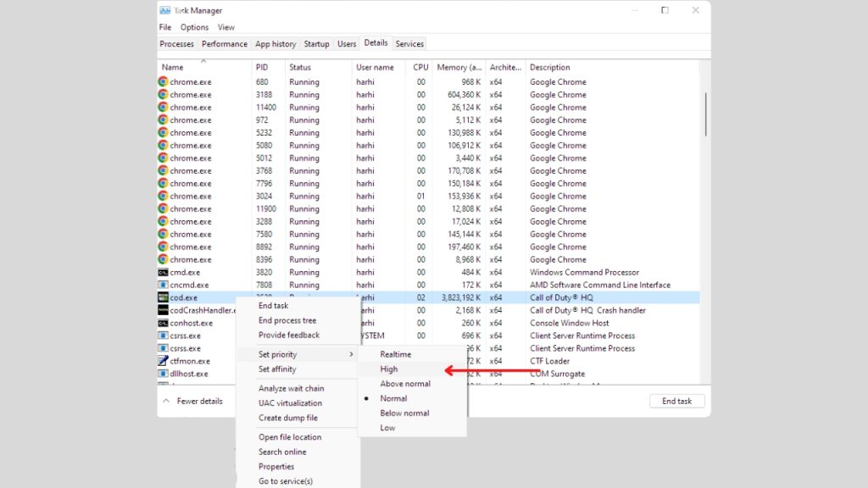868x488 pixels.
Task: Select the conhost.exe console icon
Action: [x=163, y=323]
